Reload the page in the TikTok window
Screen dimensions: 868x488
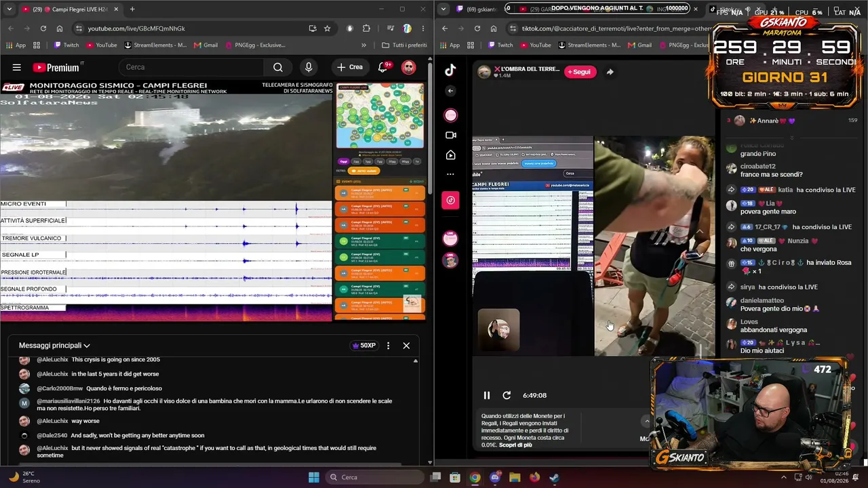tap(477, 28)
